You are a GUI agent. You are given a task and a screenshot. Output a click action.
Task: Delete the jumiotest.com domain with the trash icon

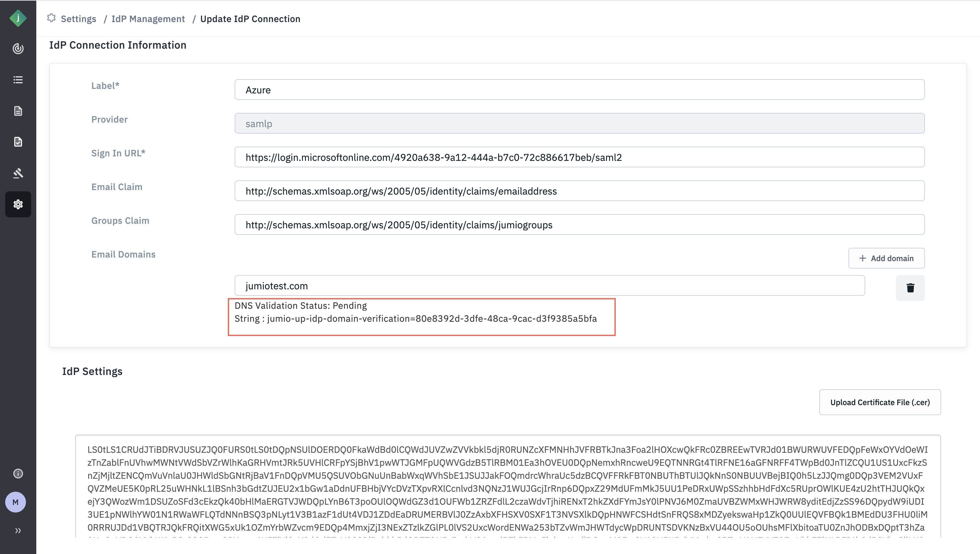pyautogui.click(x=910, y=288)
